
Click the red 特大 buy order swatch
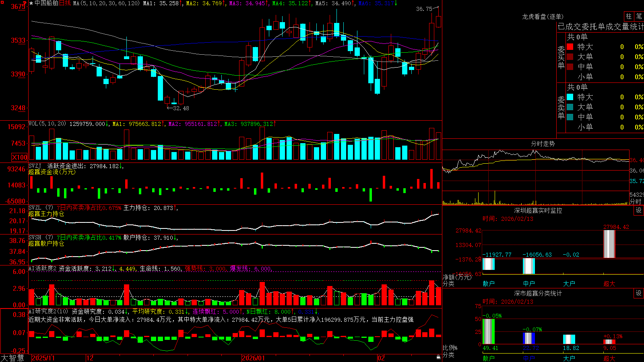570,47
